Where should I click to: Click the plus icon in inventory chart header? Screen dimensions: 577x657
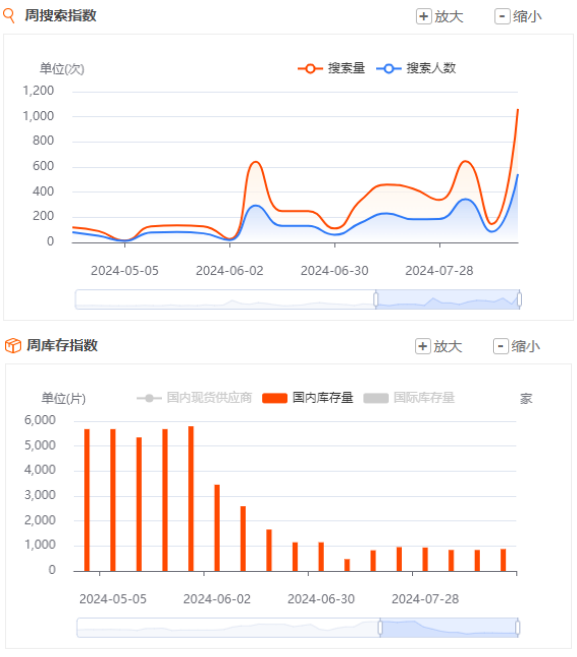pos(422,346)
